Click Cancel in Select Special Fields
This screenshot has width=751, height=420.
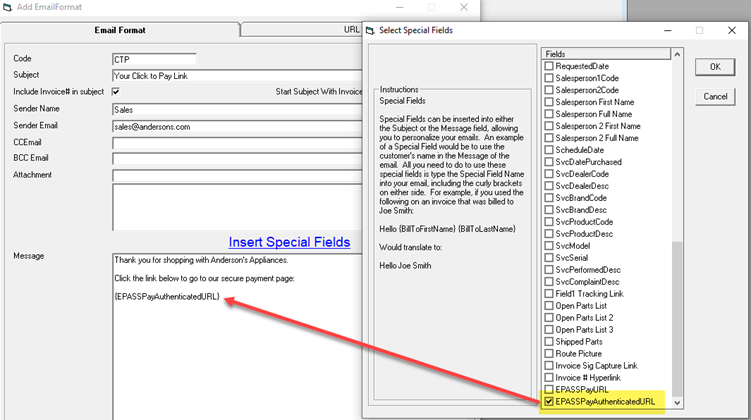715,97
